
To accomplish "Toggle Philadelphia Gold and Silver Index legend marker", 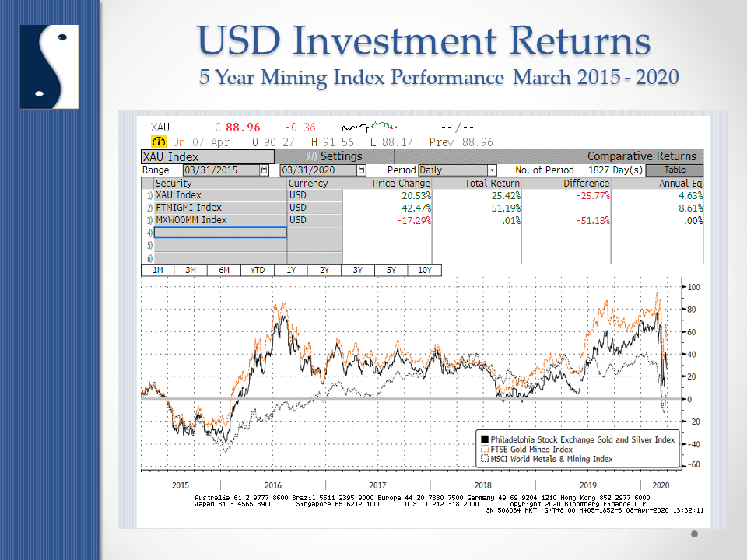I will click(x=484, y=440).
